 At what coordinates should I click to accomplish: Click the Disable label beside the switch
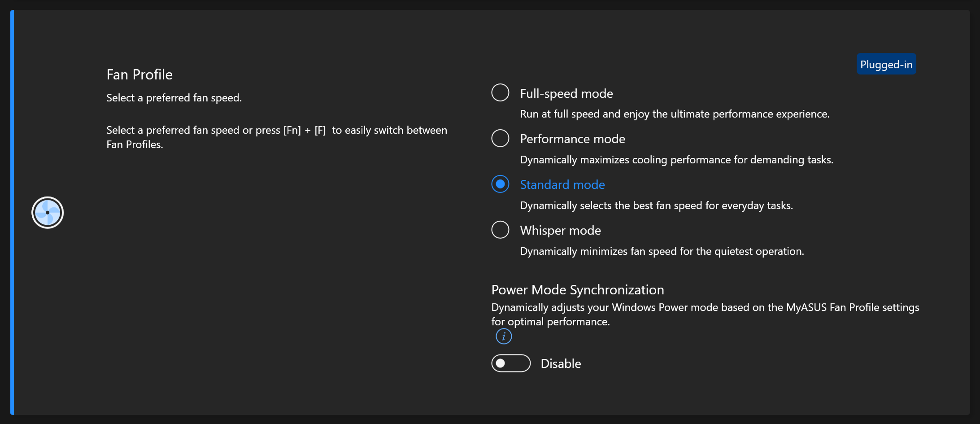pos(561,363)
